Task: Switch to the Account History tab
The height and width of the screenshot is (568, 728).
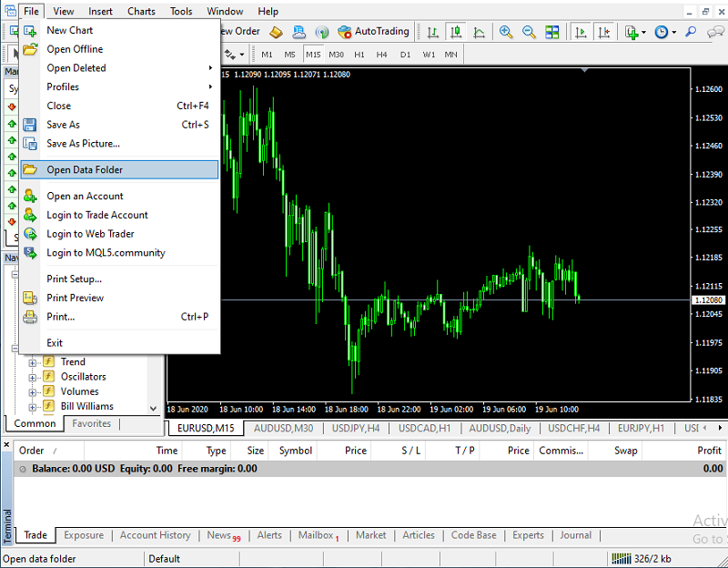Action: [x=155, y=535]
